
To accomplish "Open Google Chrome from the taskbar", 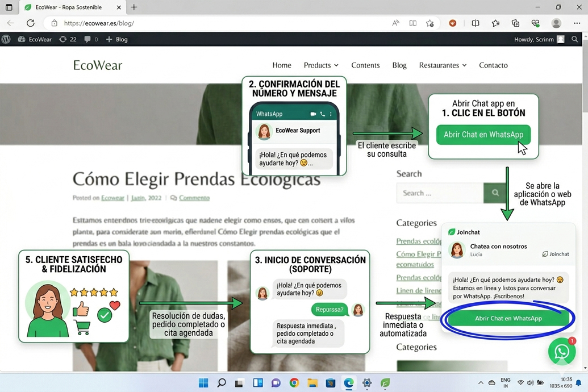I will [x=294, y=383].
